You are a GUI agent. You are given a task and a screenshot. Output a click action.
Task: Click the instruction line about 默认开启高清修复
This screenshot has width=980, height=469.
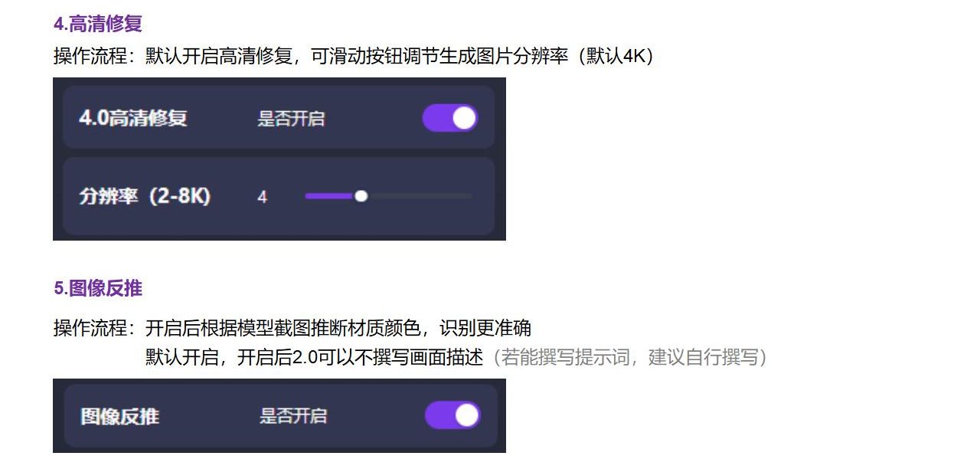click(x=353, y=57)
